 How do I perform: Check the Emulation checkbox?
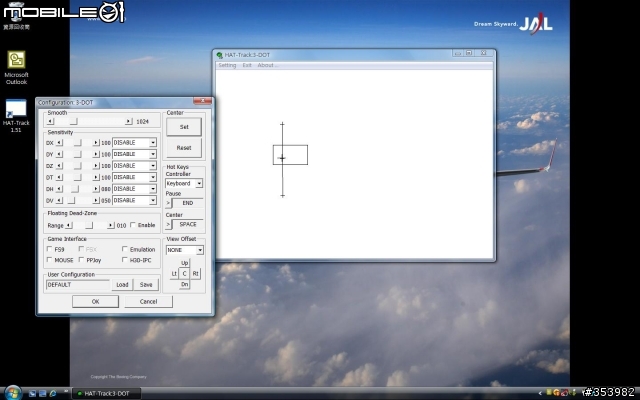point(125,249)
